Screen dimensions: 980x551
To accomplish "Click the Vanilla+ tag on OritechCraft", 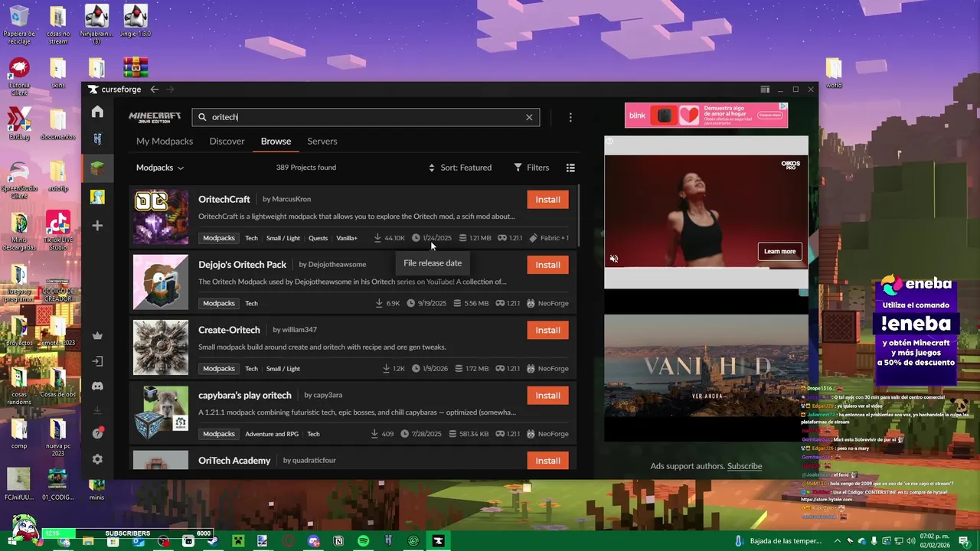I will pos(347,238).
